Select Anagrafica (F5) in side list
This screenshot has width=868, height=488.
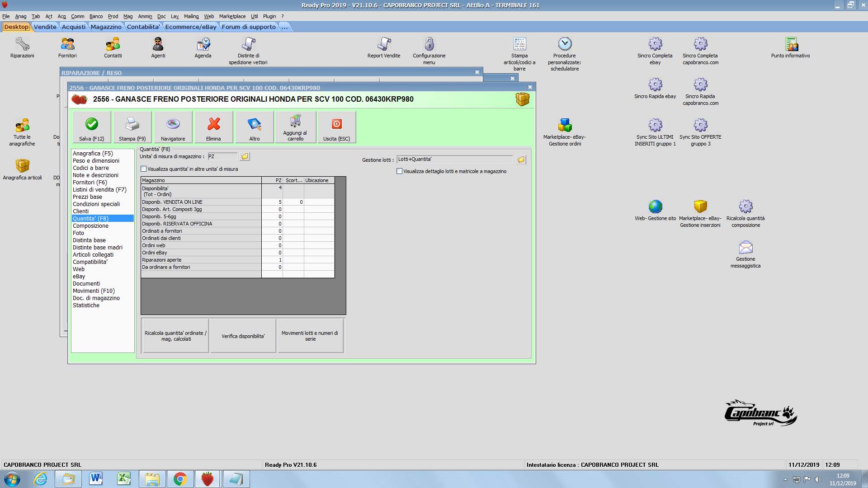[x=93, y=154]
